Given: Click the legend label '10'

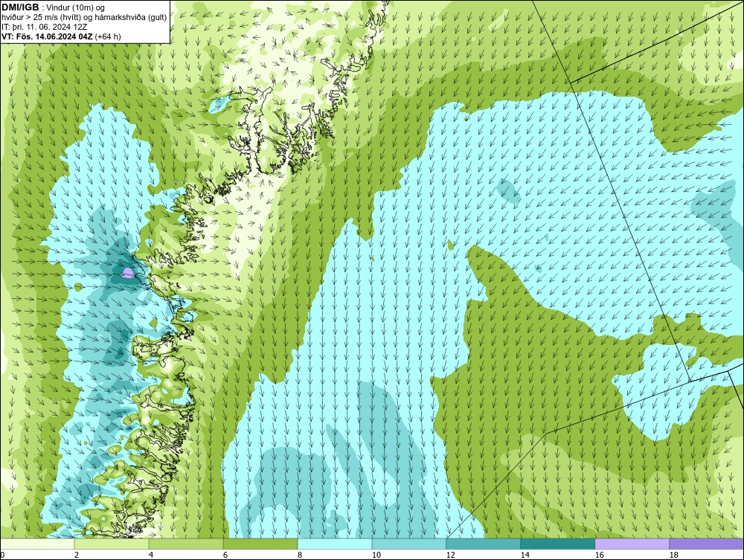Looking at the screenshot, I should (x=376, y=555).
